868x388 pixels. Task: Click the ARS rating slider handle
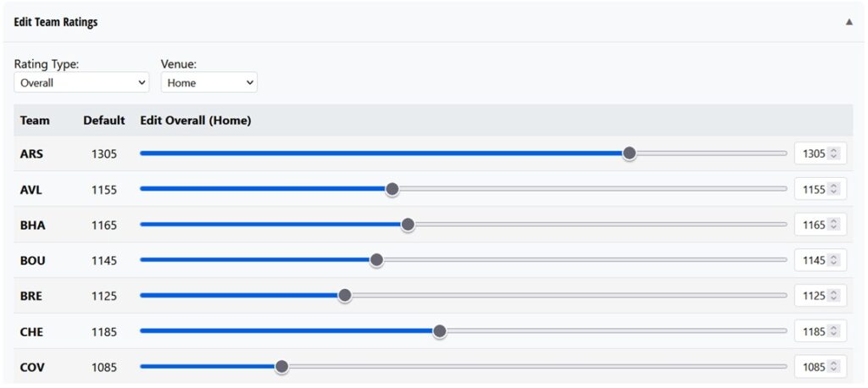(x=629, y=153)
